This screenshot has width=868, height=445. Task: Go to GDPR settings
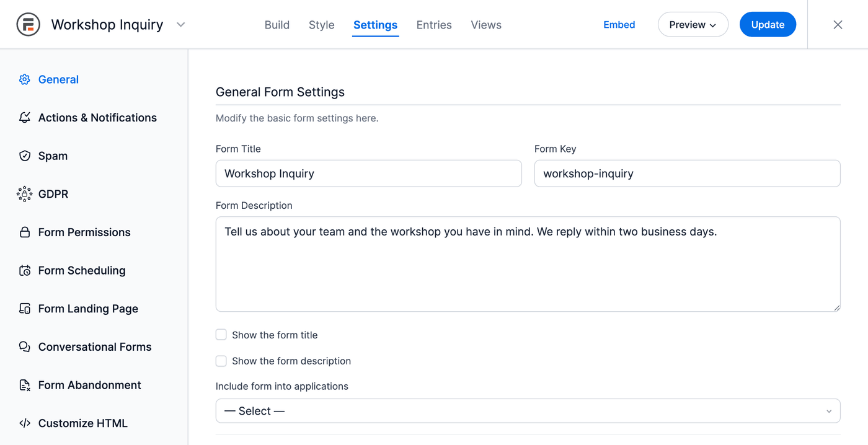(53, 194)
